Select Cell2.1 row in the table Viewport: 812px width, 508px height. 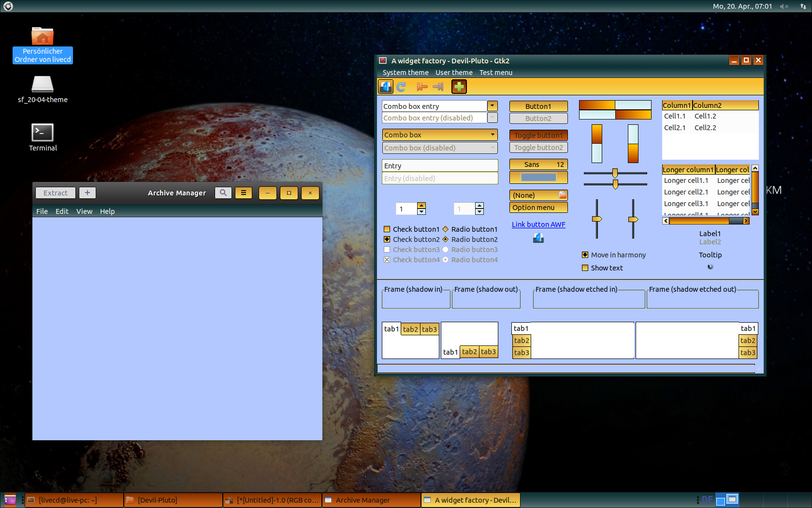(x=710, y=128)
